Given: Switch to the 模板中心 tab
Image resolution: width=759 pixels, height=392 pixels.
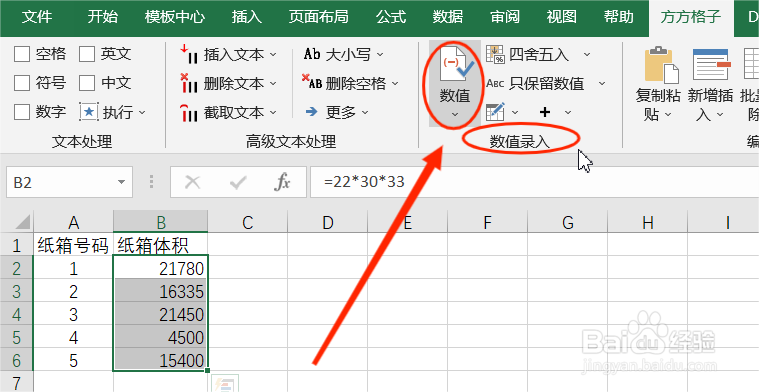Looking at the screenshot, I should pos(175,17).
